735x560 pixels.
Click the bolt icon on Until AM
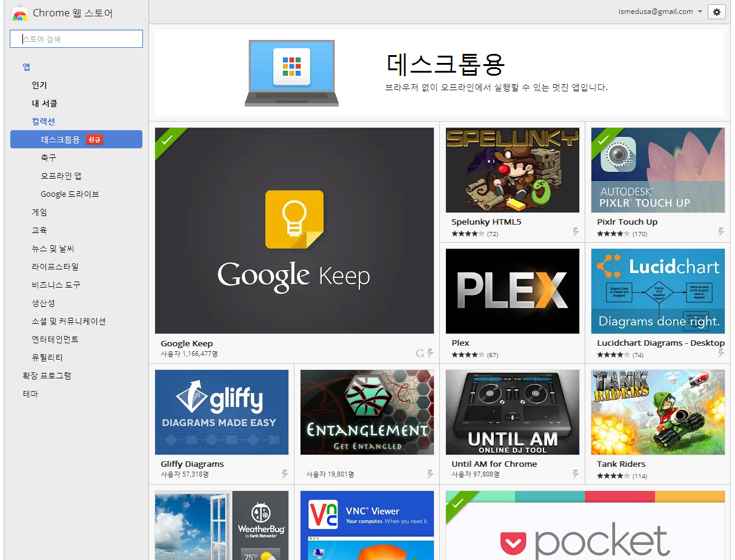(x=576, y=474)
